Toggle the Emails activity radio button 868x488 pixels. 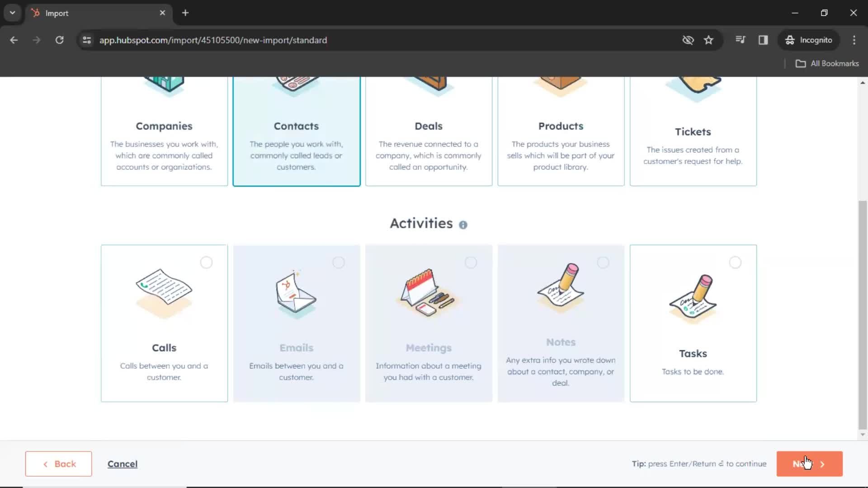click(x=339, y=262)
